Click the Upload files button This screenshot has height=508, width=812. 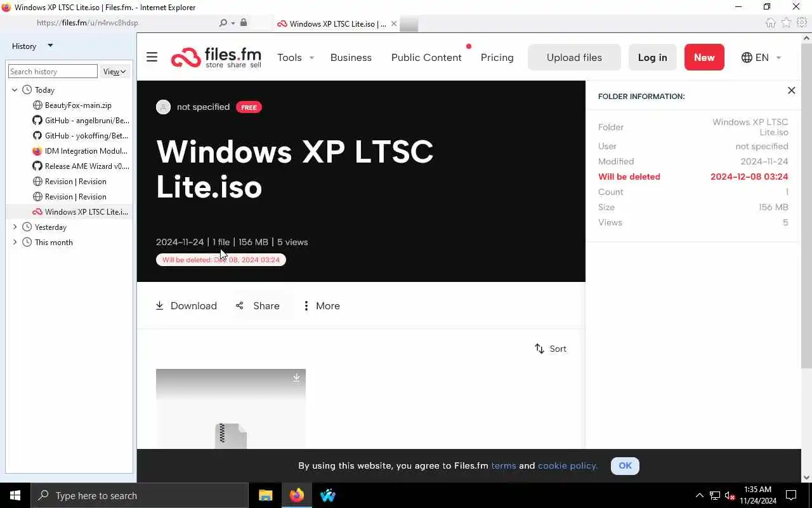point(574,57)
